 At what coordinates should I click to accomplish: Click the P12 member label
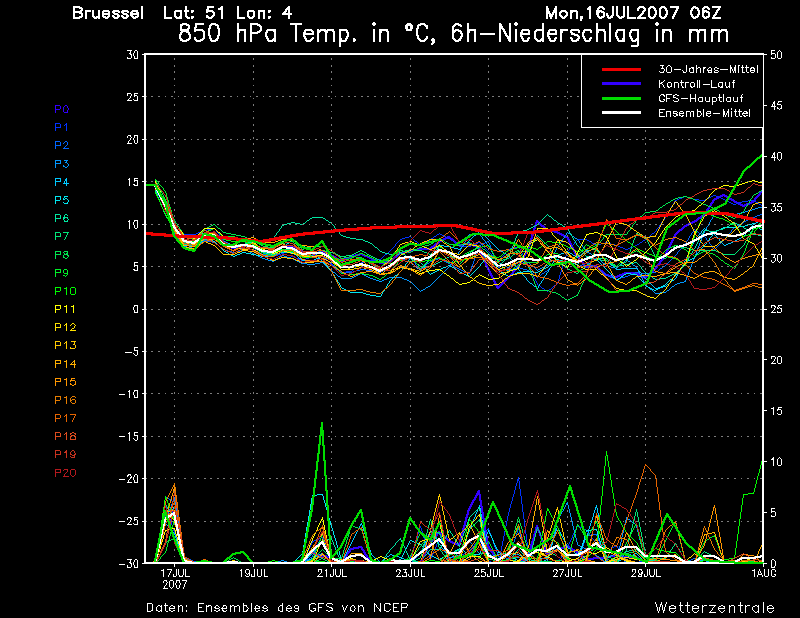(65, 327)
